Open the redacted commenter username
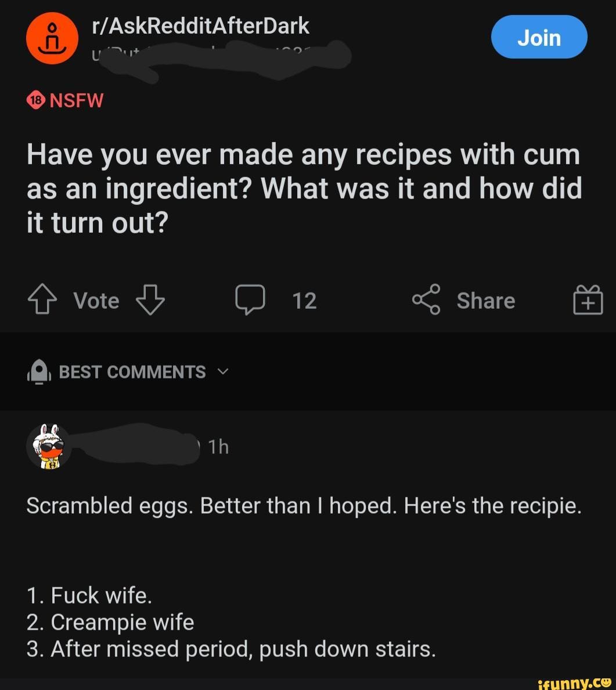The height and width of the screenshot is (690, 616). point(138,445)
